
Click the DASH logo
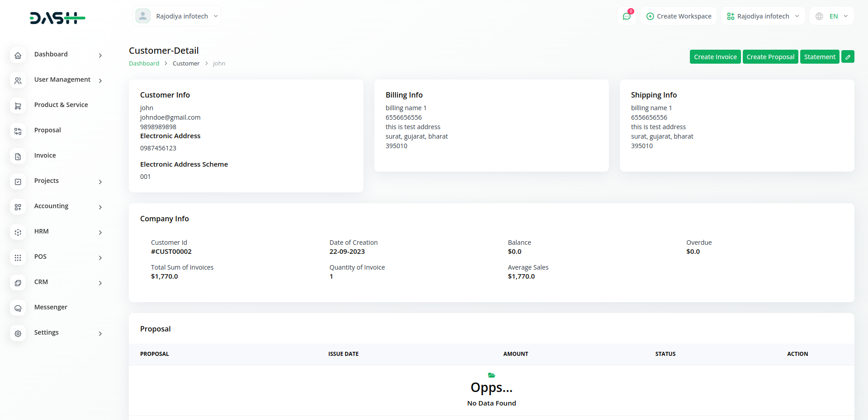[57, 18]
